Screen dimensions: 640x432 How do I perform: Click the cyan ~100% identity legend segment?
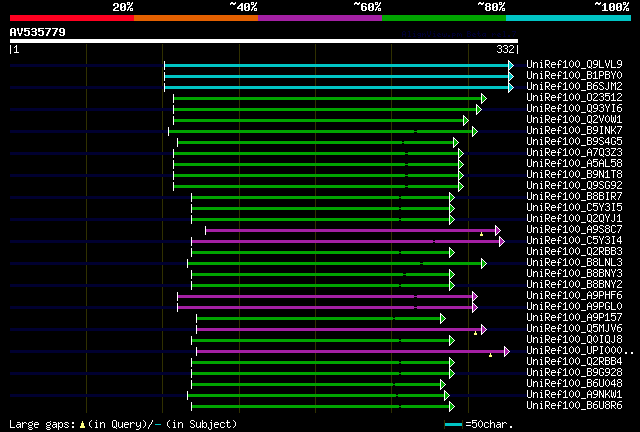click(569, 18)
